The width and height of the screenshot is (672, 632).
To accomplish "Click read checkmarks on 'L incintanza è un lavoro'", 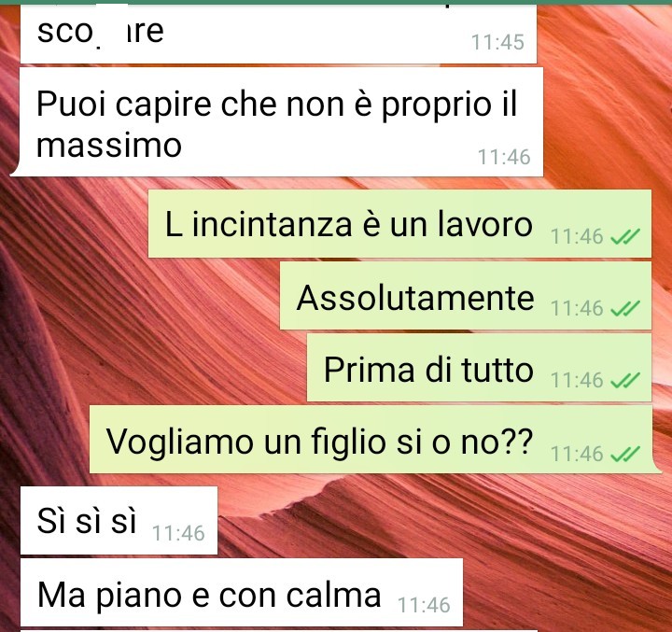I will pos(624,236).
